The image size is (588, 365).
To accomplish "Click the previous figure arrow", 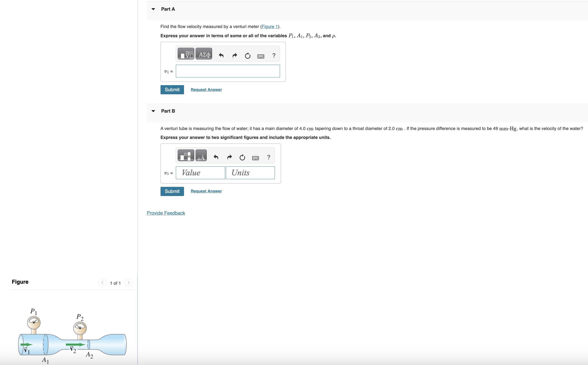I will [102, 283].
